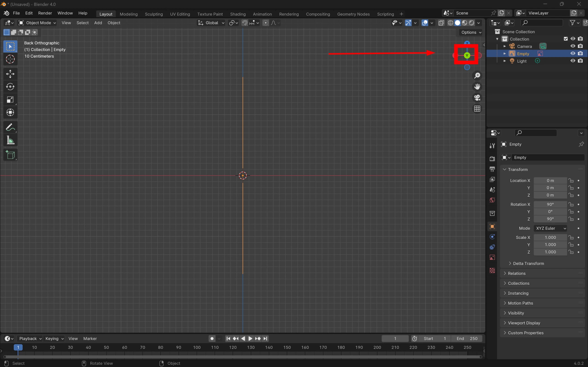The image size is (588, 367).
Task: Select the Add Cube tool
Action: click(10, 155)
